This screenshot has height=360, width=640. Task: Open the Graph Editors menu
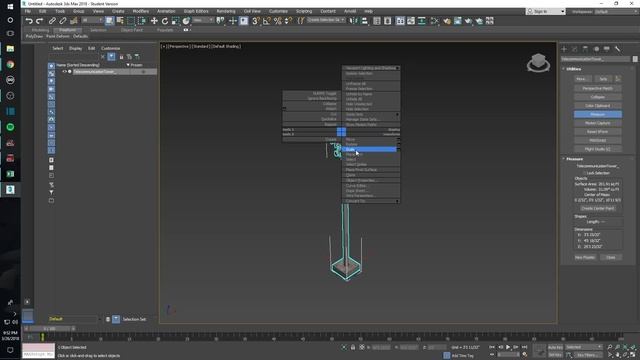pyautogui.click(x=196, y=11)
